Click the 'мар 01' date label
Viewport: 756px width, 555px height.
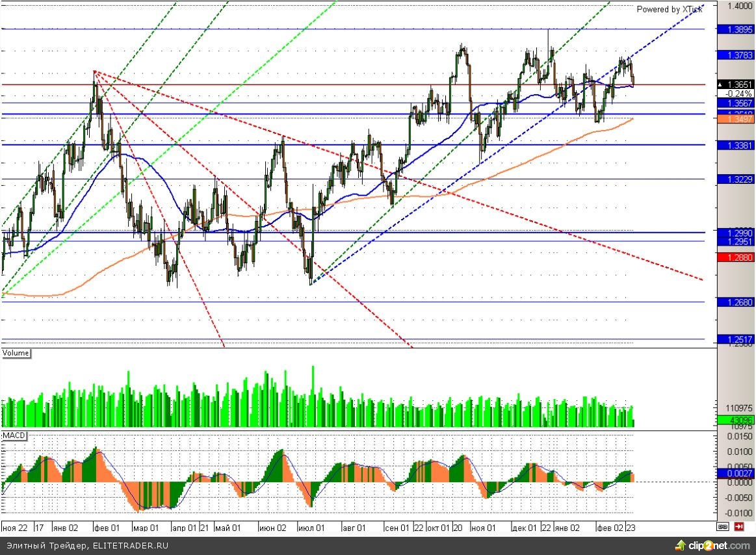coord(146,528)
